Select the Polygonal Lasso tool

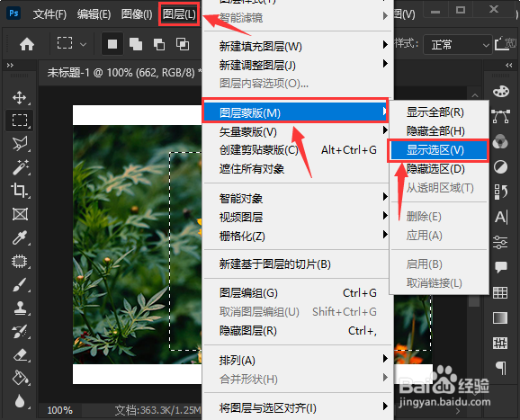(20, 144)
